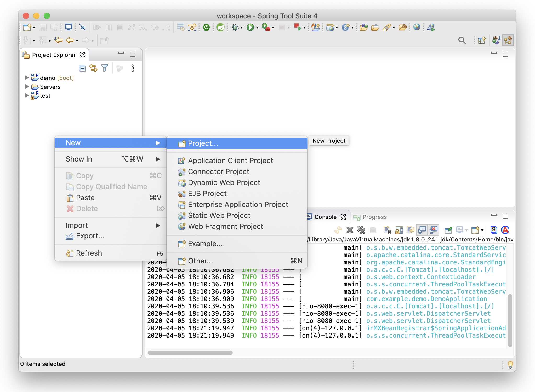Click the green Run button in toolbar
This screenshot has width=535, height=392.
tap(250, 27)
